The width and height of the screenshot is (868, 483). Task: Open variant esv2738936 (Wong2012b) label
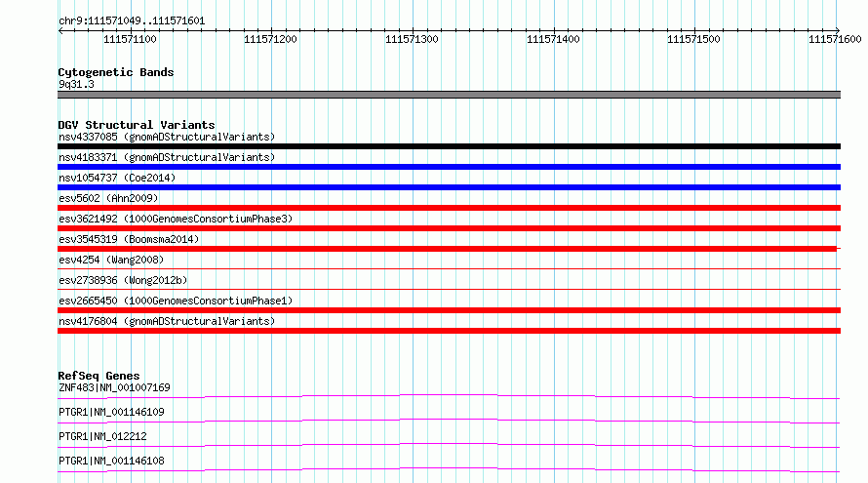(123, 280)
